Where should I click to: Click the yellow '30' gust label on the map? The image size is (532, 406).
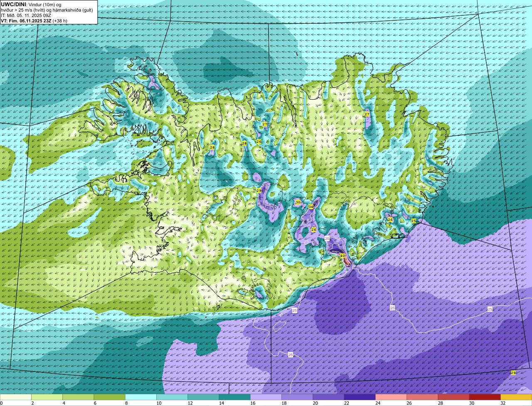(x=298, y=202)
